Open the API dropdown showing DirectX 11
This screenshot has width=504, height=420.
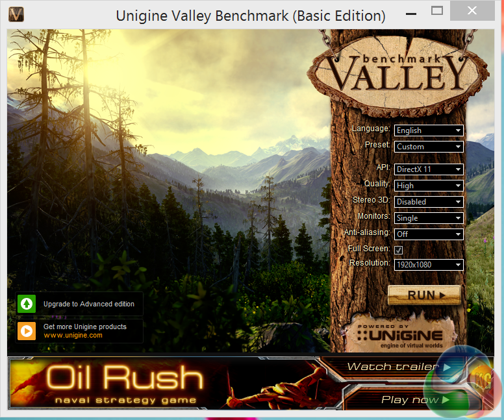(429, 169)
